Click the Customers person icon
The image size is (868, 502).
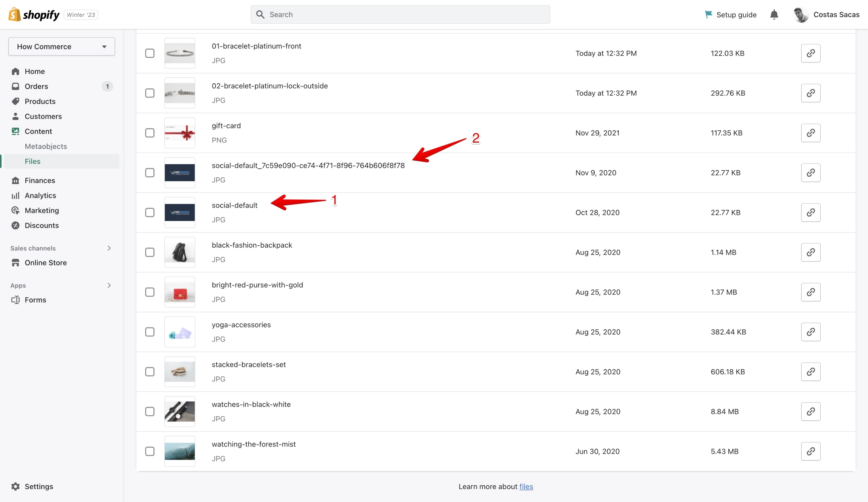click(15, 116)
